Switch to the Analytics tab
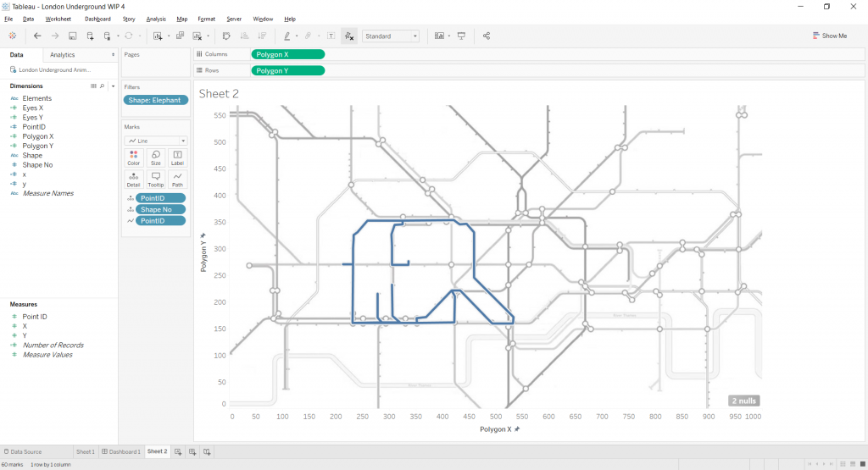The height and width of the screenshot is (470, 868). [62, 55]
